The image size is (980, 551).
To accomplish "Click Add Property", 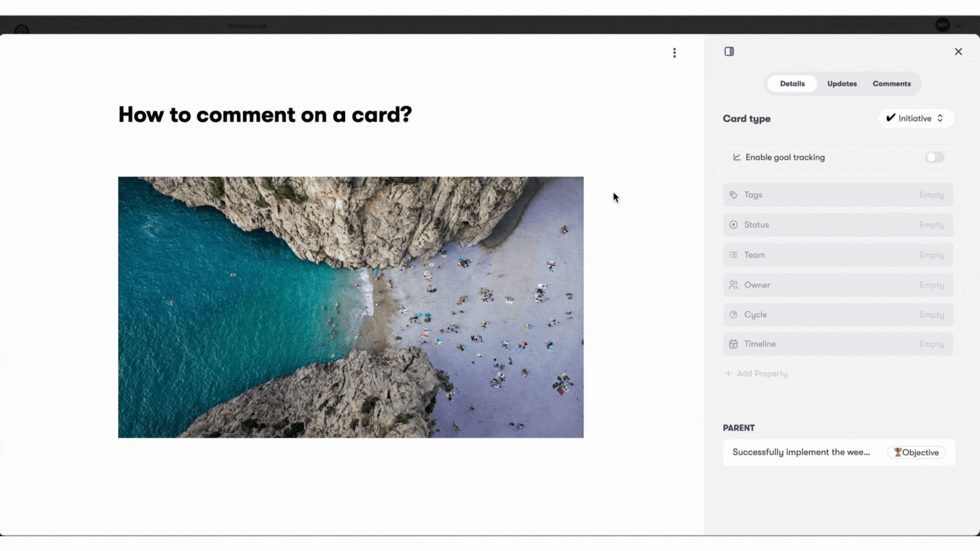I will click(756, 373).
